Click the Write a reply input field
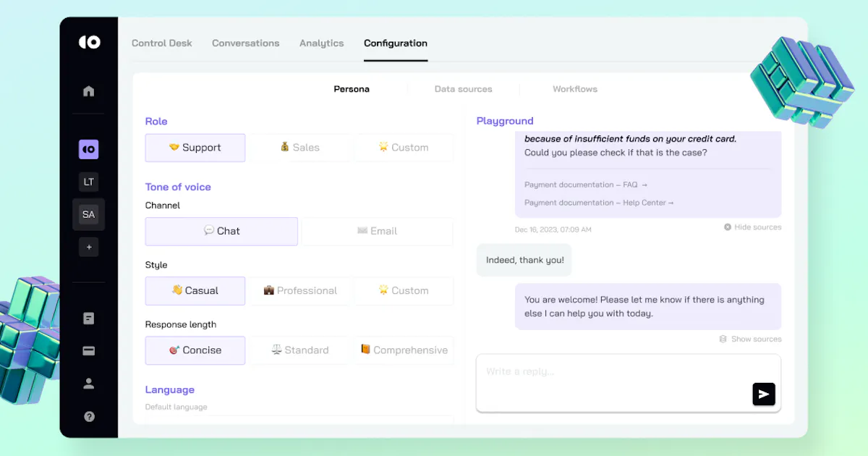Screen dimensions: 868x456 pyautogui.click(x=629, y=383)
